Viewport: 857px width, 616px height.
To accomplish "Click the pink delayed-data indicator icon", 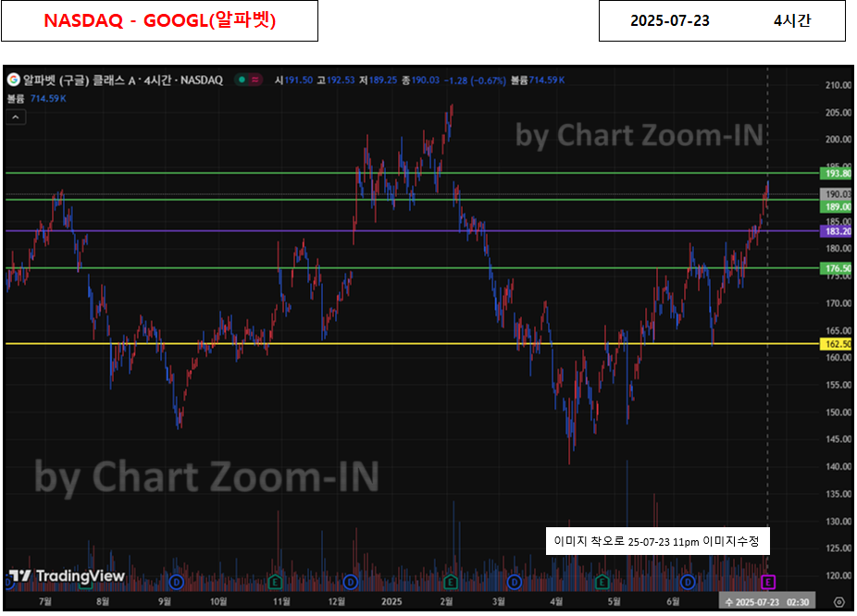I will click(x=255, y=80).
